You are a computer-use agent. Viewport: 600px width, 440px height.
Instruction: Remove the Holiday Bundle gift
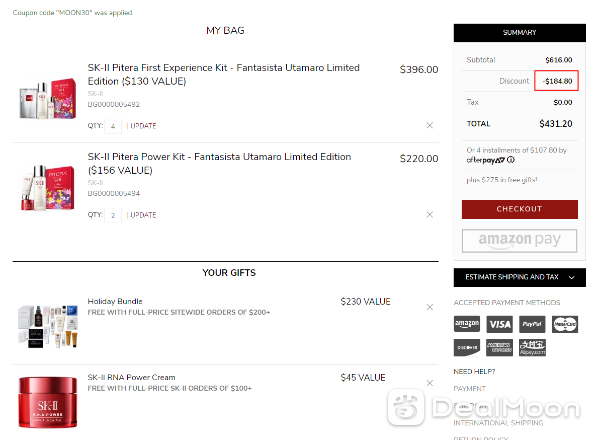[430, 307]
